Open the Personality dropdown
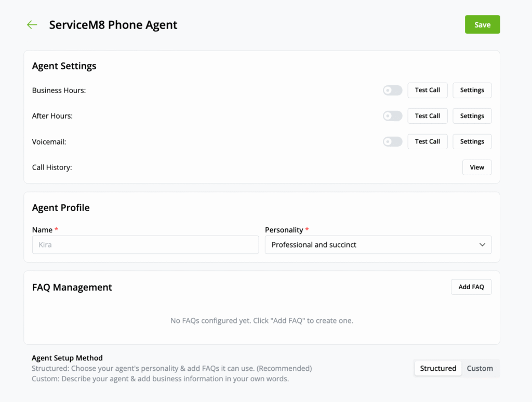 (x=378, y=244)
